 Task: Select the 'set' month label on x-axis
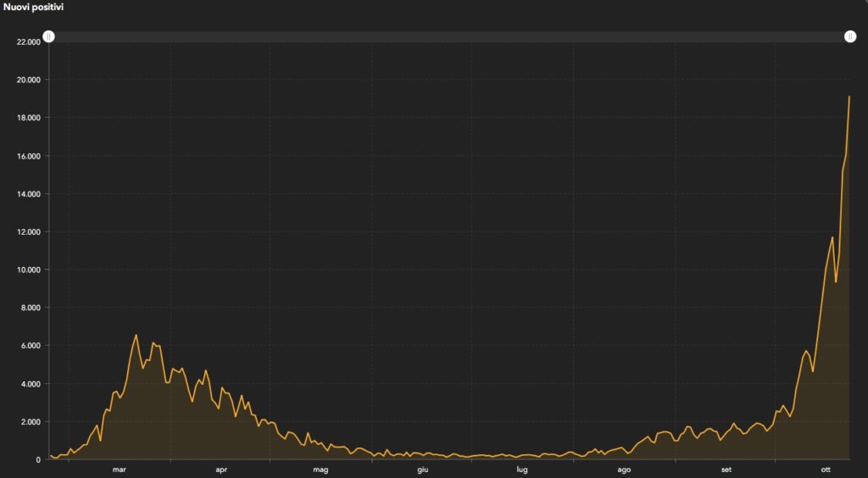point(726,469)
